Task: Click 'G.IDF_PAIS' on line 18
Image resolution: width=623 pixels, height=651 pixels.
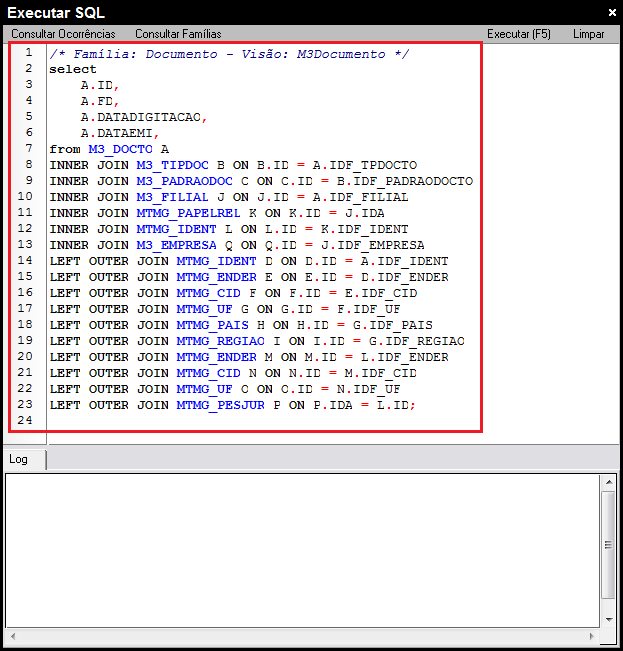Action: (393, 325)
